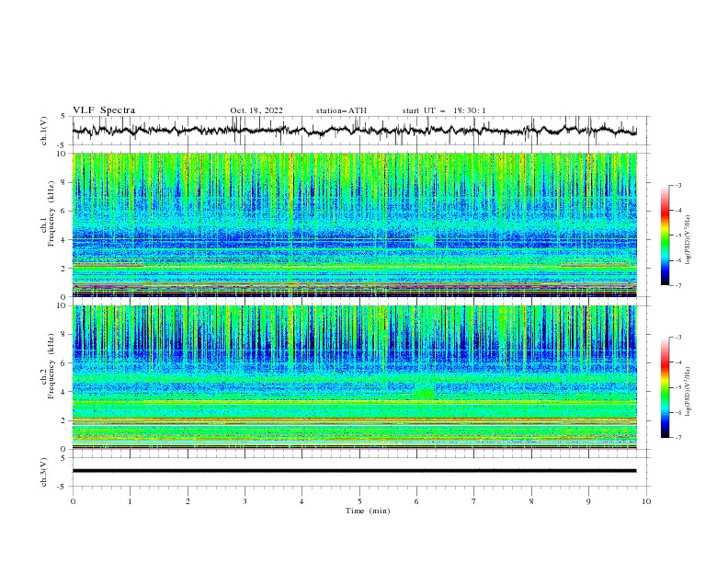This screenshot has height=563, width=728.
Task: Click the ch.1 voltage waveform trace
Action: [x=355, y=131]
